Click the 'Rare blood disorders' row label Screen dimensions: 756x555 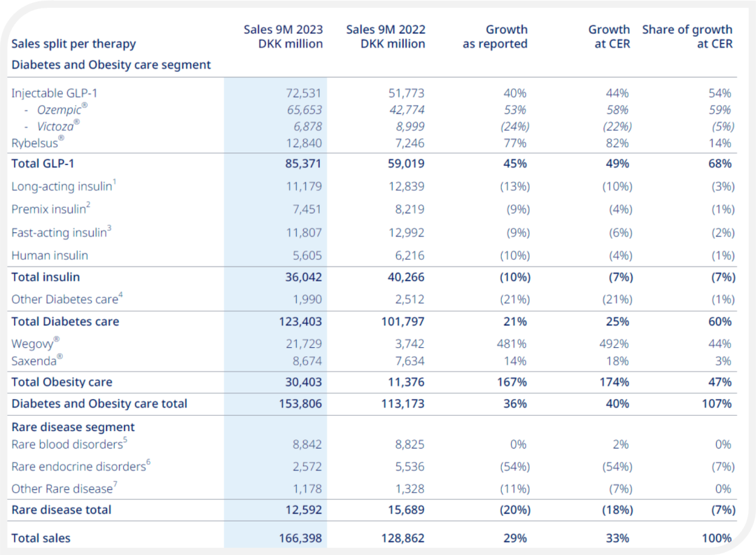click(x=69, y=444)
